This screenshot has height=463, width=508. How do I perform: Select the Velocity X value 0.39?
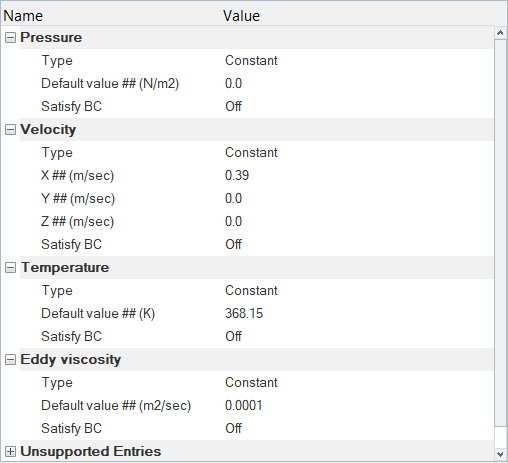click(357, 176)
